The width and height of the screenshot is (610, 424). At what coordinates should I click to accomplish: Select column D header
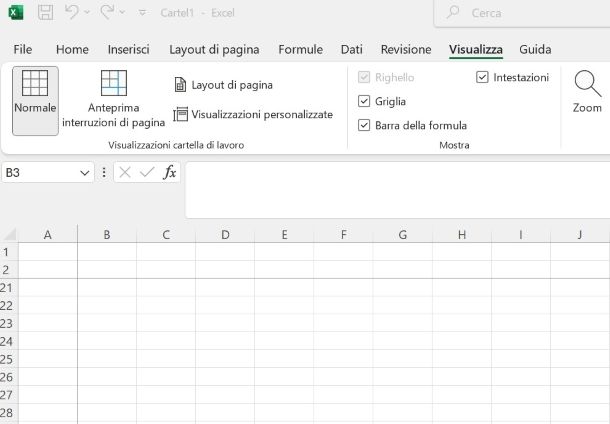coord(225,235)
